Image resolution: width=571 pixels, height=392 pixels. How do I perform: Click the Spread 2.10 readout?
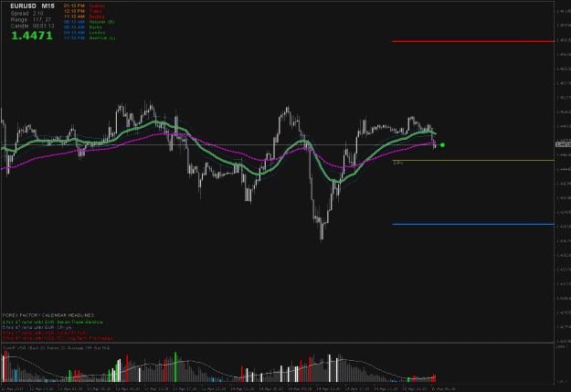pyautogui.click(x=26, y=14)
